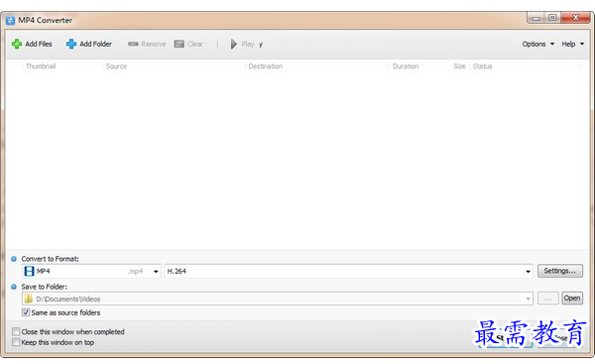Click the blue bullet beside Convert to Format

point(14,259)
